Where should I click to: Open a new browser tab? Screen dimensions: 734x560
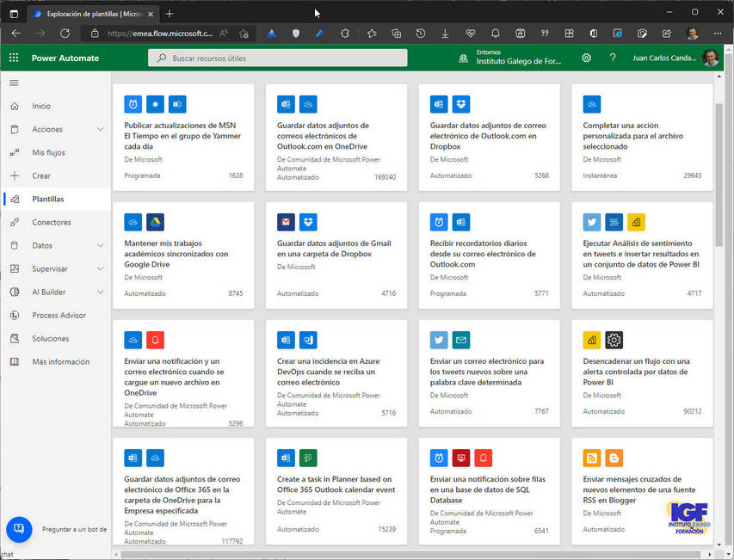[x=170, y=13]
